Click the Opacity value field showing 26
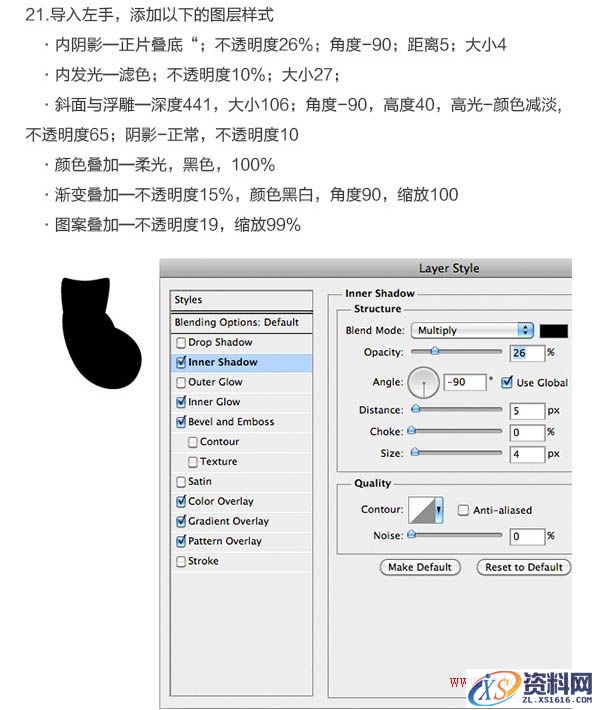The width and height of the screenshot is (600, 710). [x=527, y=353]
